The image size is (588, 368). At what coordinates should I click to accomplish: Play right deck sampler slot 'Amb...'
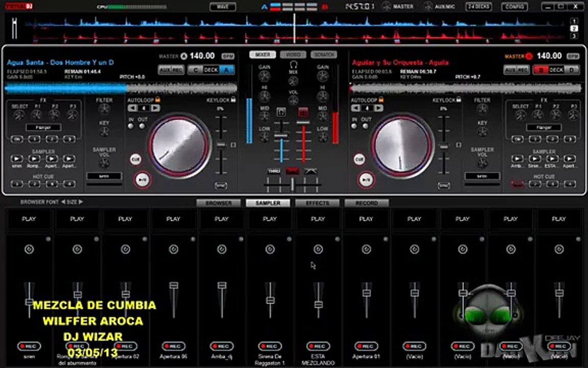click(x=517, y=158)
